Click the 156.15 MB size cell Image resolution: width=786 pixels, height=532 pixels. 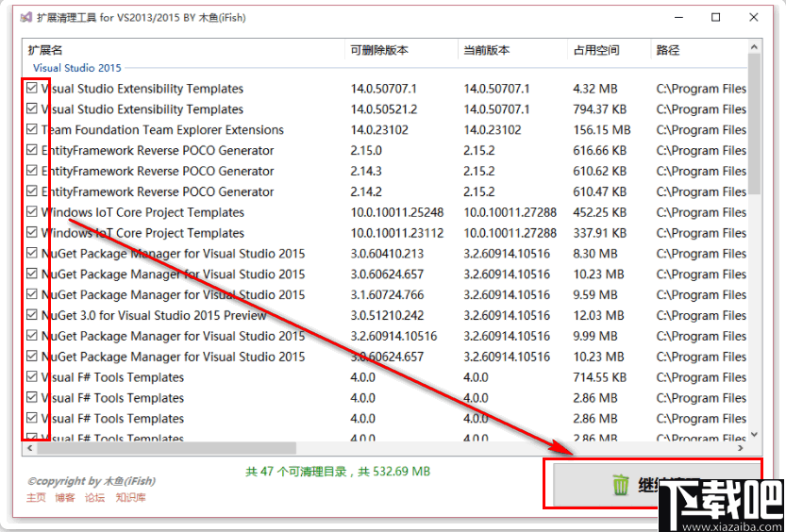(602, 130)
